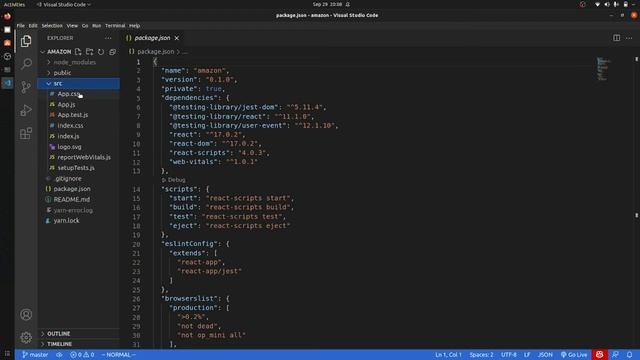Open the File menu
Screen dimensions: 640x360
click(x=20, y=26)
